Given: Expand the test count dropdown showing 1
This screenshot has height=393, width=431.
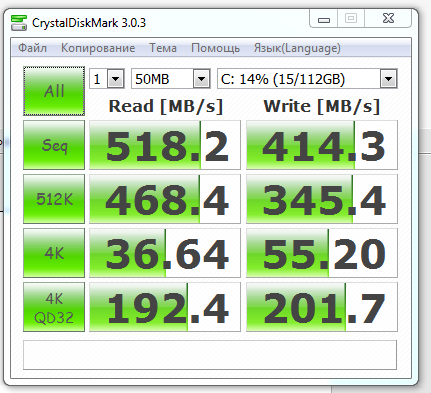Looking at the screenshot, I should pos(116,79).
